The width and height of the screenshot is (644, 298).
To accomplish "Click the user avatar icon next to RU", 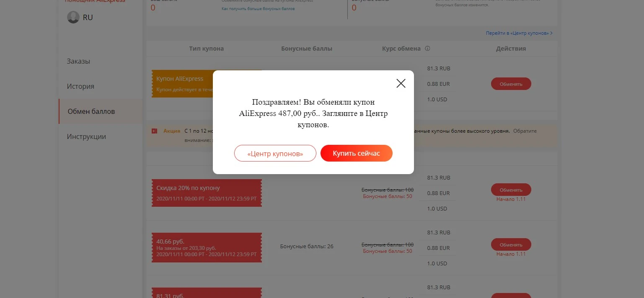I will click(73, 18).
